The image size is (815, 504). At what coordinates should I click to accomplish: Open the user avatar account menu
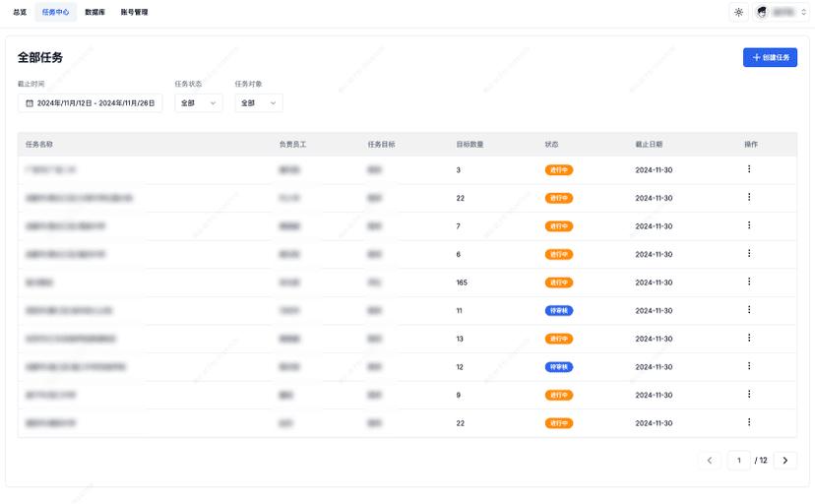(x=782, y=12)
